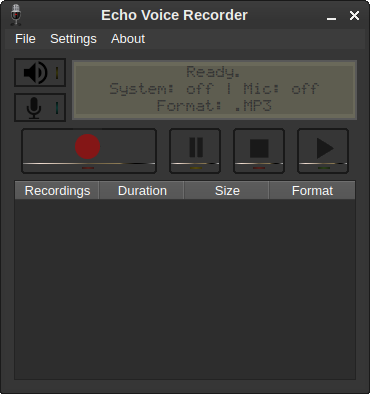Stop the recording

pos(259,151)
